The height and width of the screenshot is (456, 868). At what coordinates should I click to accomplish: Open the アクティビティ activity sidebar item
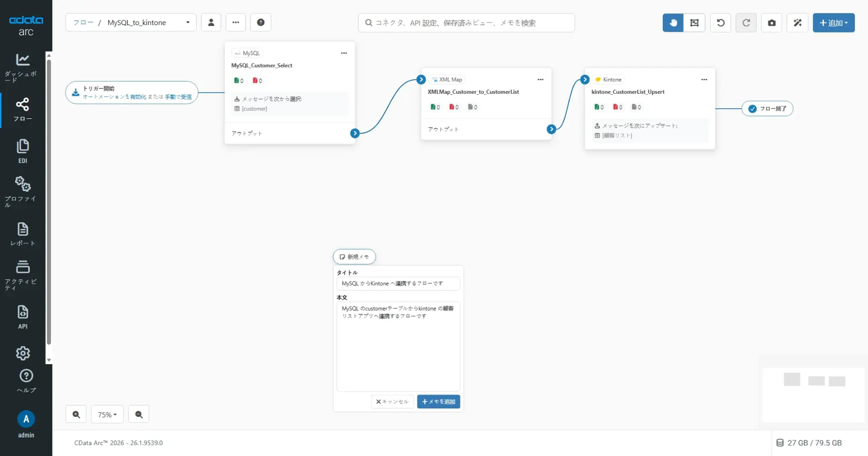(x=23, y=275)
